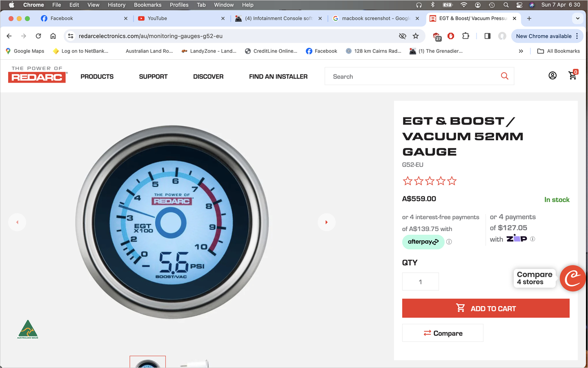Click the afterpay logo badge
588x368 pixels.
point(423,242)
